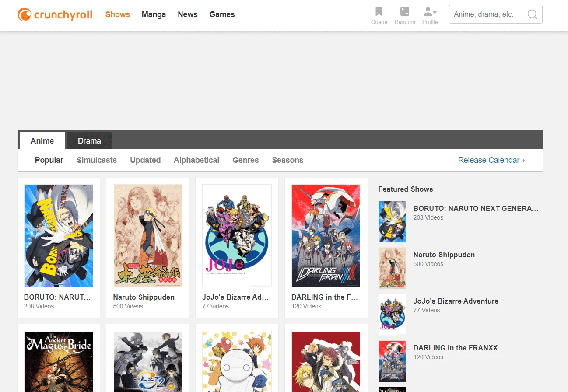Switch to the Drama tab
The height and width of the screenshot is (392, 568).
[x=89, y=141]
